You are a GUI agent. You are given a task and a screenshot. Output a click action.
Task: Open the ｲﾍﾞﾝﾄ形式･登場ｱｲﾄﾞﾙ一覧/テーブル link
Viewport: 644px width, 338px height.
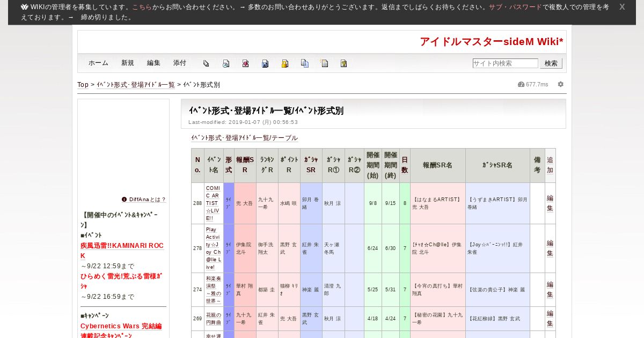coord(244,138)
